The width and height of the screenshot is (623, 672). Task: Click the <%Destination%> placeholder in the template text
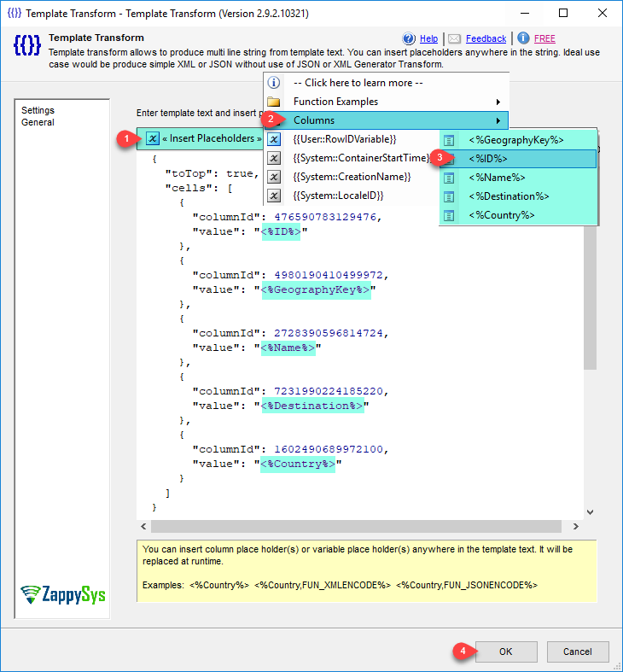[x=312, y=406]
